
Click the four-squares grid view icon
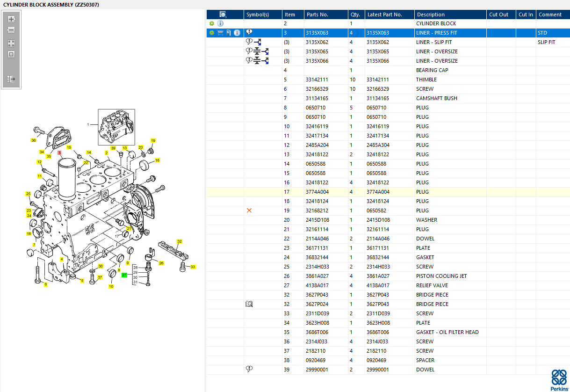tap(11, 43)
